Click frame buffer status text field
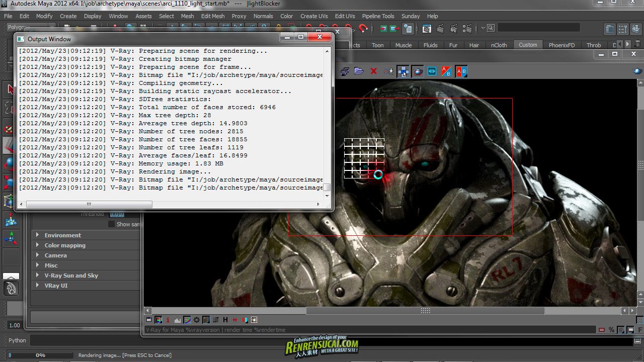This screenshot has width=644, height=362. pyautogui.click(x=369, y=330)
